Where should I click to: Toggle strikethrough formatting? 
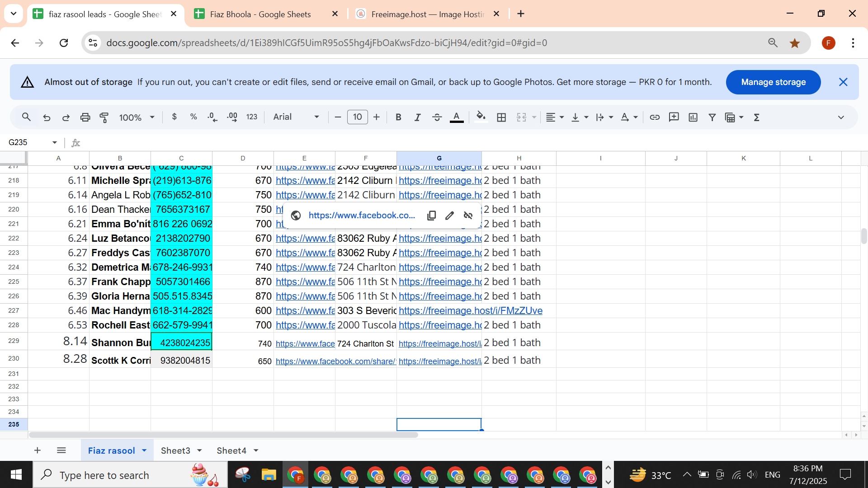[x=437, y=117]
